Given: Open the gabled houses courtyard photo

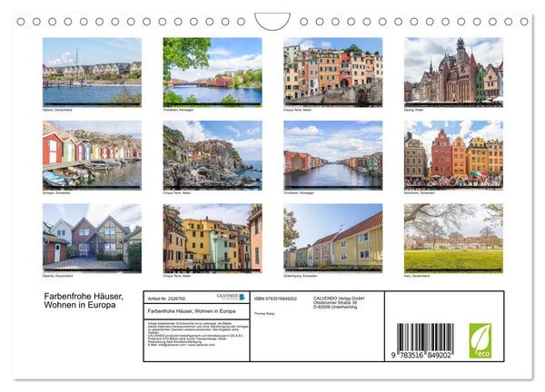Looking at the screenshot, I should (92, 238).
